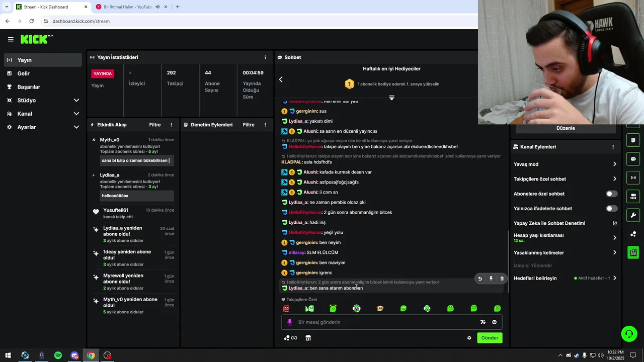This screenshot has height=362, width=644.
Task: Click the broadcast signal icon in right rail
Action: point(633,177)
